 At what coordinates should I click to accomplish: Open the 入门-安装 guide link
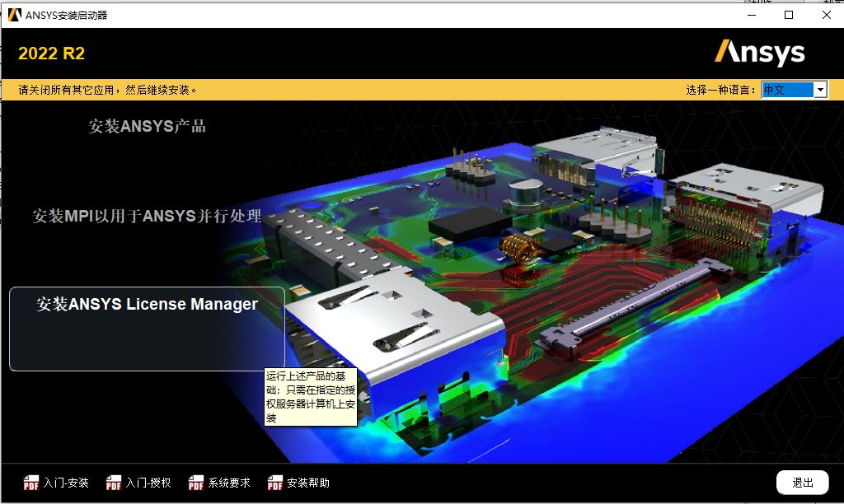coord(66,483)
